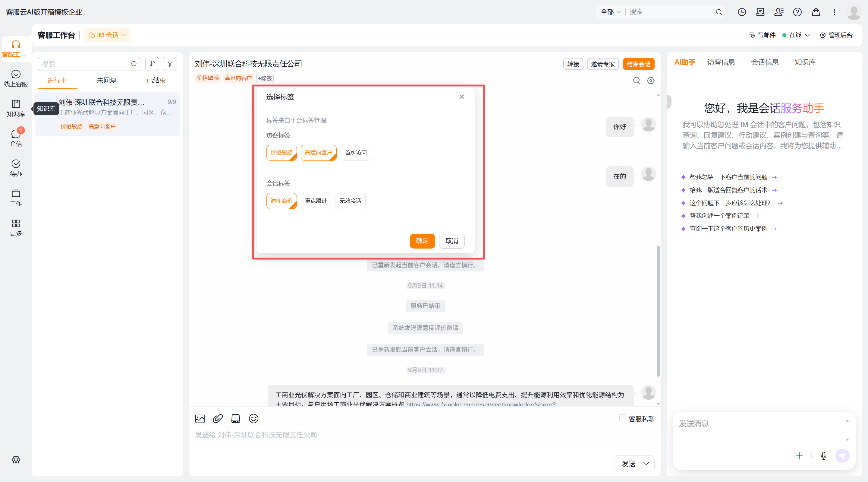Switch to the 已结束 tab
This screenshot has width=868, height=482.
tap(156, 81)
